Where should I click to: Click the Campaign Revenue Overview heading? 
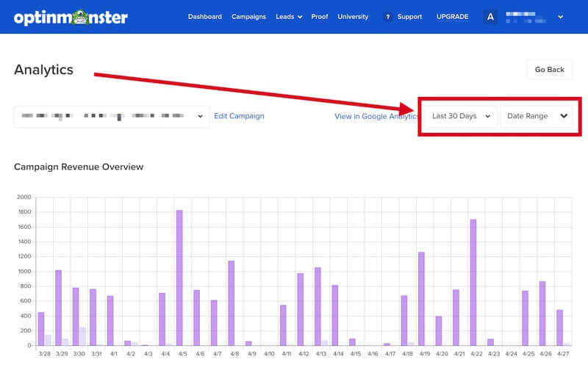79,167
